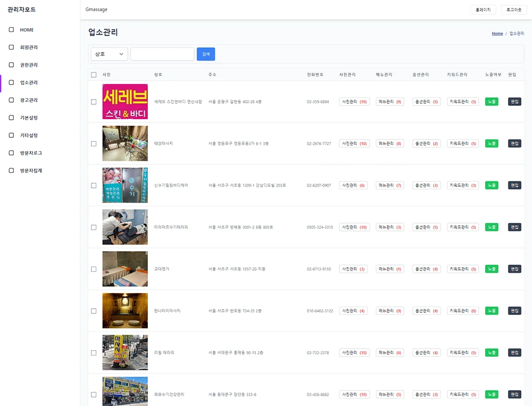Click the 방문자집계 sidebar icon

point(11,171)
